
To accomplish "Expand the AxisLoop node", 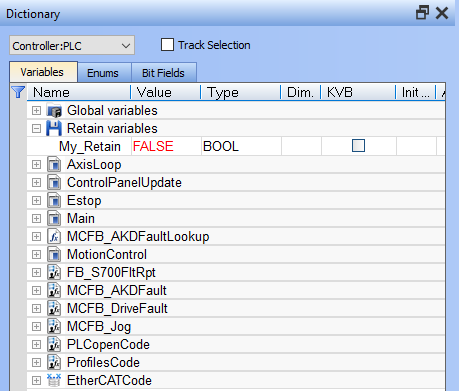I will [x=36, y=165].
